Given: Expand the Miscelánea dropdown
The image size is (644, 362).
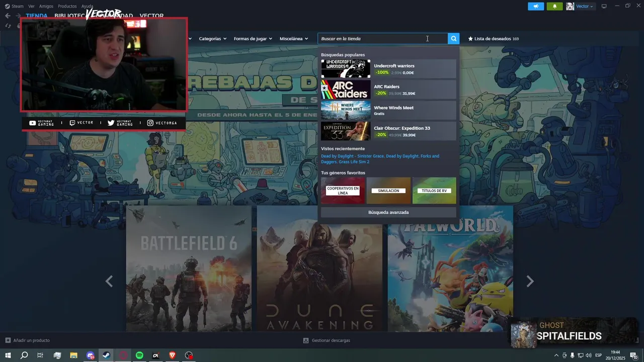Looking at the screenshot, I should pyautogui.click(x=294, y=39).
